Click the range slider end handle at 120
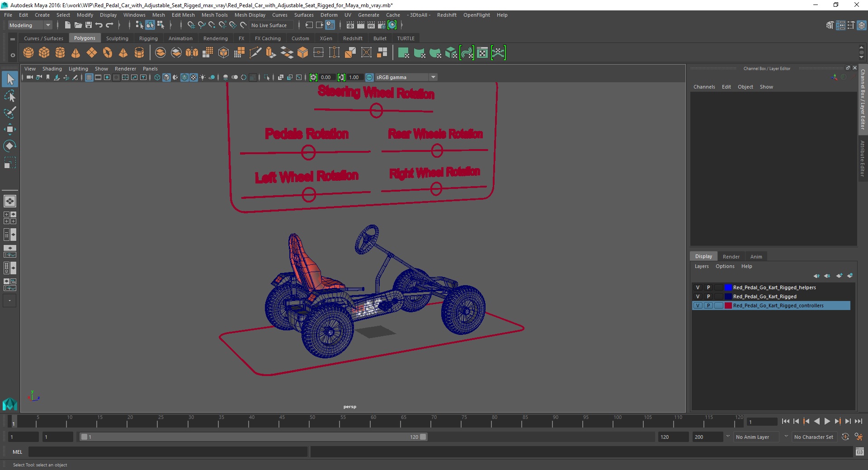This screenshot has height=470, width=868. (x=423, y=437)
